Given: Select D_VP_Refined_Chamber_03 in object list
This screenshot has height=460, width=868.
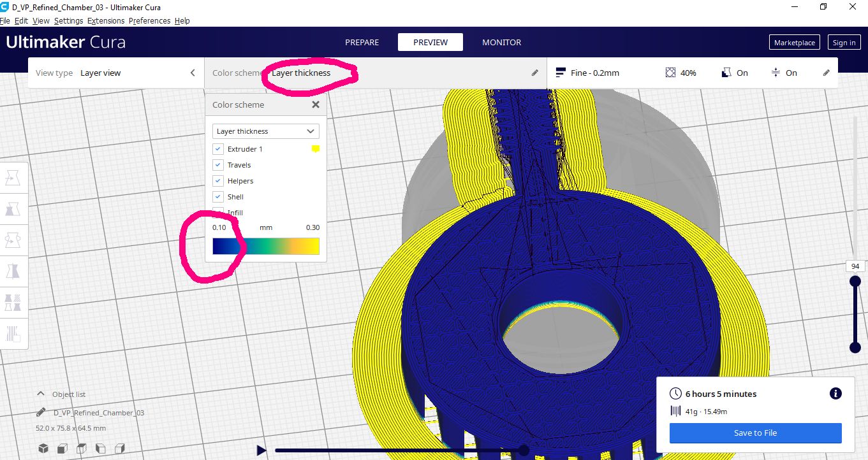Looking at the screenshot, I should tap(99, 413).
